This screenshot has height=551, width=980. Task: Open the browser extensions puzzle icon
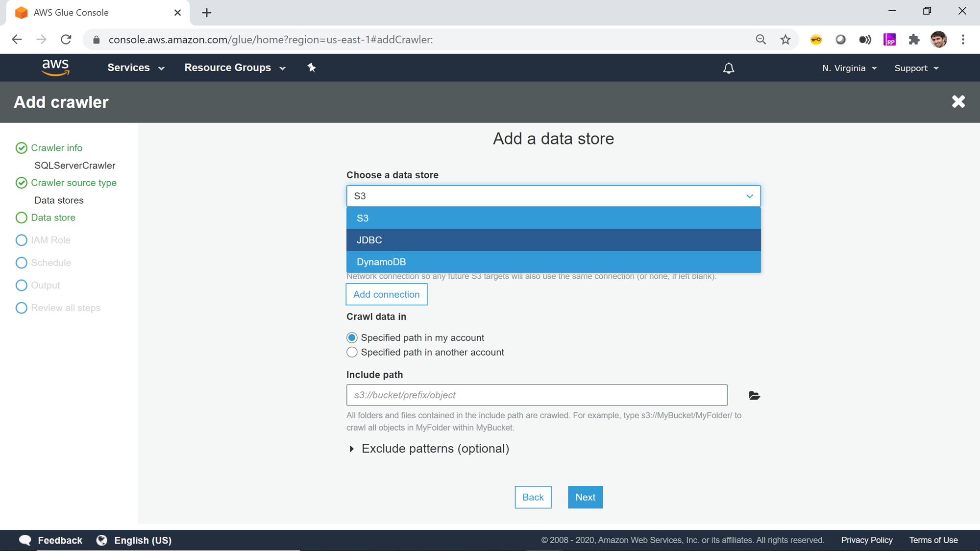click(x=914, y=40)
